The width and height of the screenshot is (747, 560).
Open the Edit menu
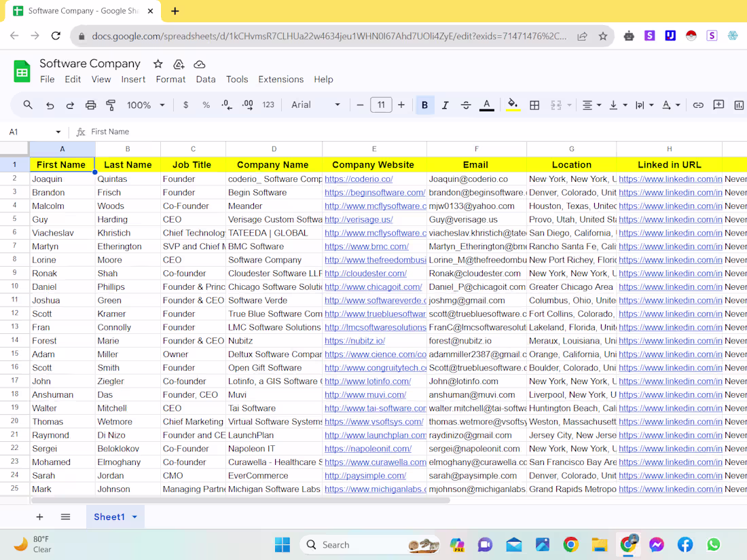pos(73,79)
